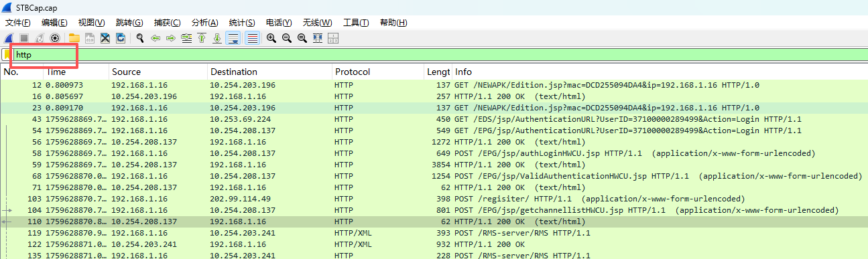This screenshot has width=868, height=259.
Task: Sort by the Source column header
Action: coord(158,72)
